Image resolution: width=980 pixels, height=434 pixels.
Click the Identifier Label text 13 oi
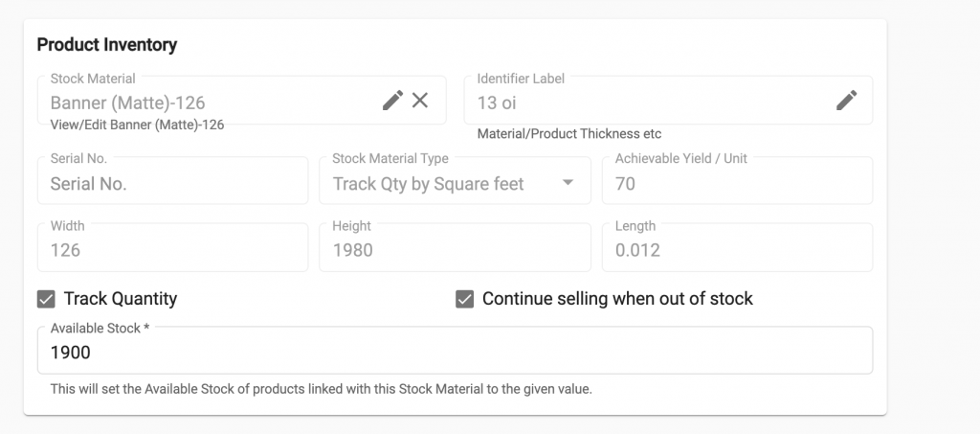497,103
